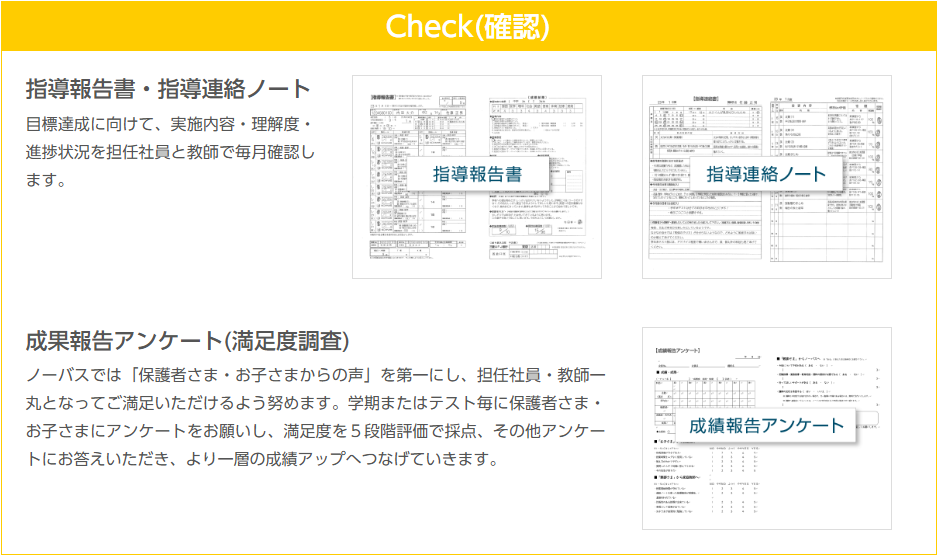
Task: Click the line starting 丸となってご満足いただけるよう
Action: (x=314, y=403)
